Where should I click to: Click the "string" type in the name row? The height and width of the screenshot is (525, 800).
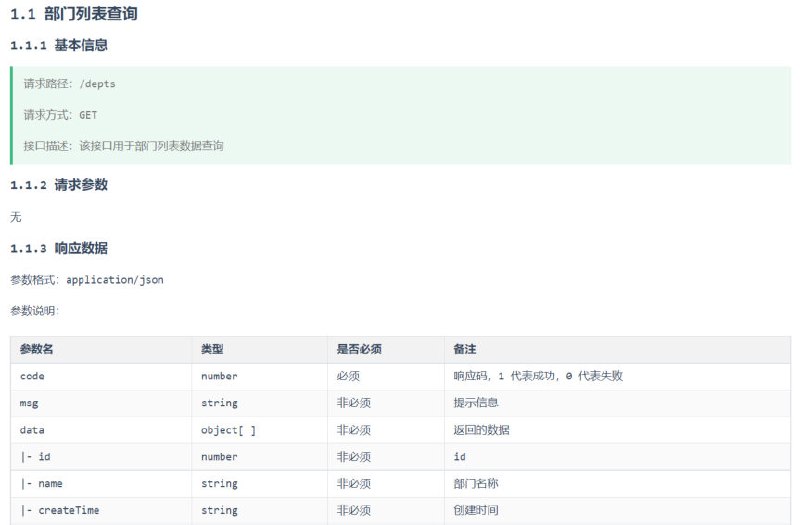click(x=219, y=484)
